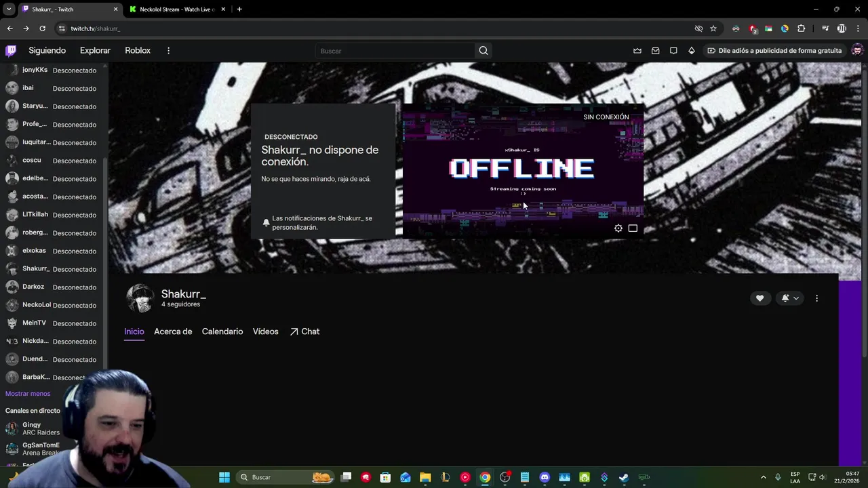Open the Chrome extensions puzzle icon
This screenshot has width=868, height=488.
point(802,28)
